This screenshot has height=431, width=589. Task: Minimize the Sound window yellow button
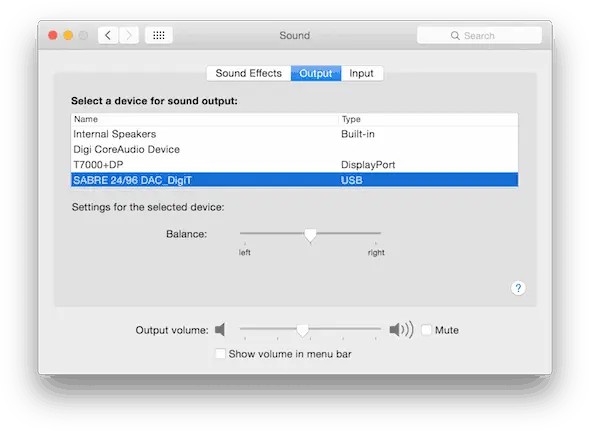(x=68, y=35)
